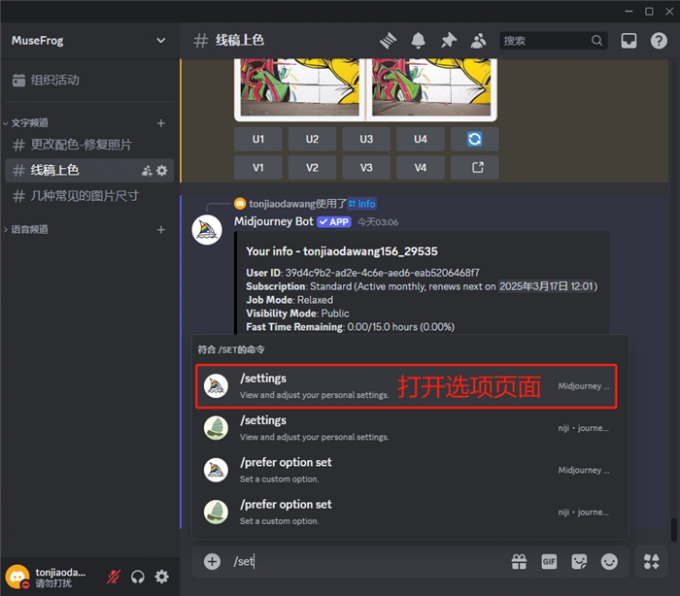Screen dimensions: 680x596
Task: Upscale image with U2 button
Action: click(312, 139)
